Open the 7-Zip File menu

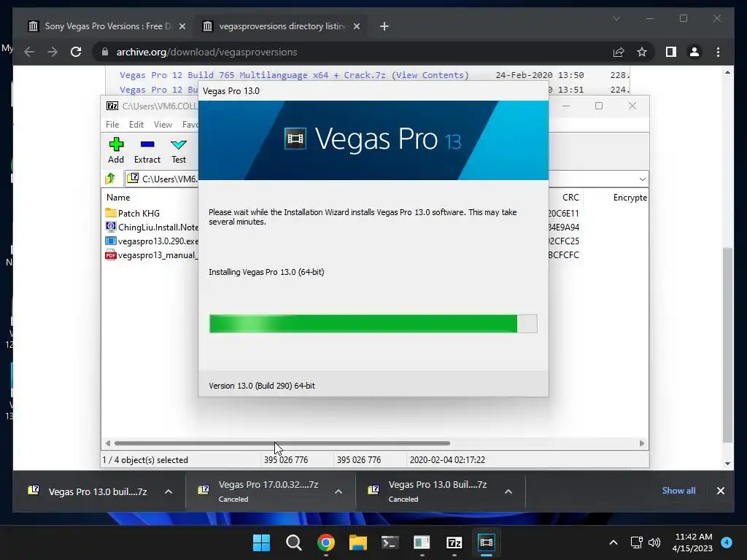[112, 124]
